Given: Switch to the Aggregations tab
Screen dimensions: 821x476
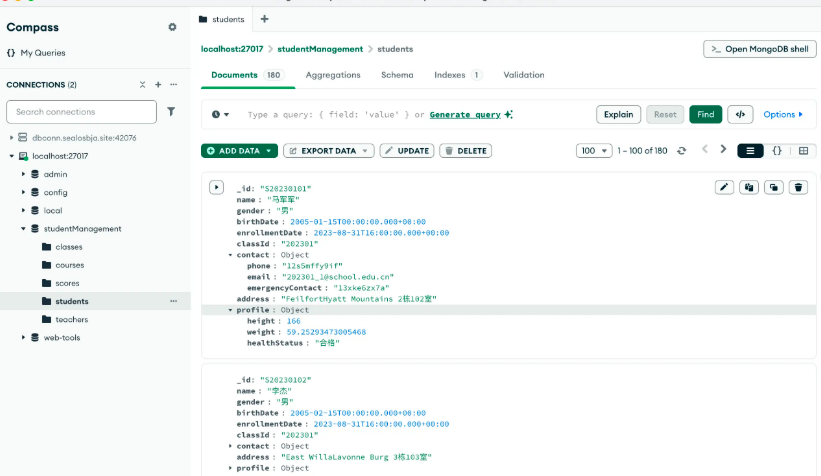Looking at the screenshot, I should [333, 75].
